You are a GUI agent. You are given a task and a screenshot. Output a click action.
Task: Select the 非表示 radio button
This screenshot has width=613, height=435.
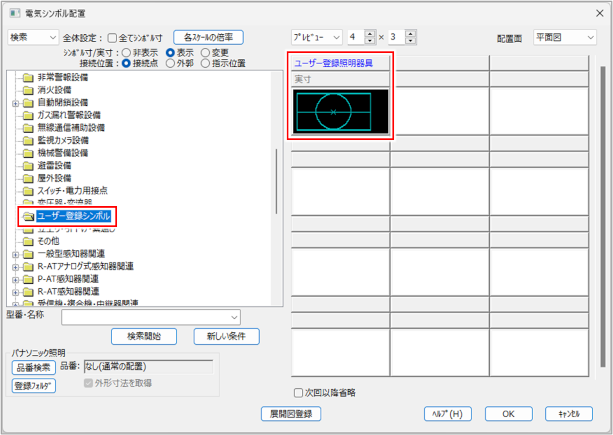pos(126,51)
